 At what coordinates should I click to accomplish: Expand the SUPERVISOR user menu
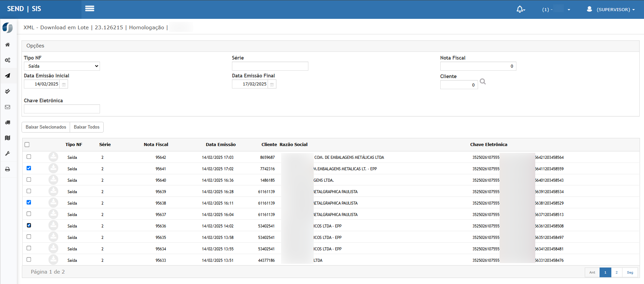(x=611, y=9)
